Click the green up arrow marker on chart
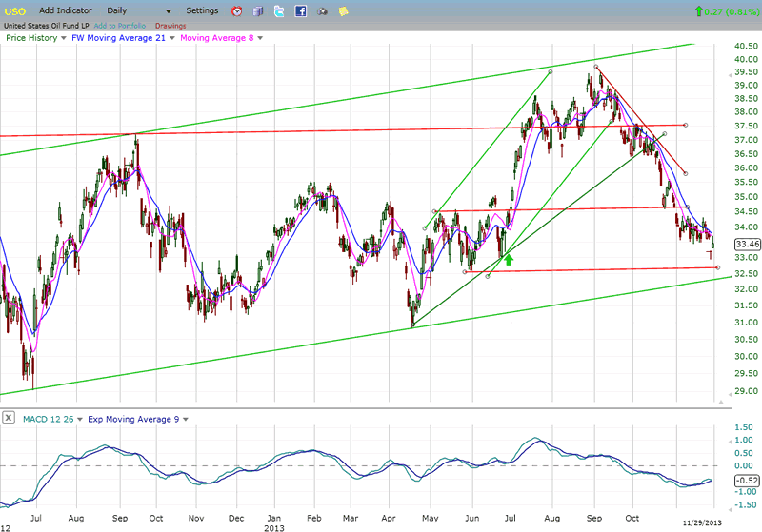Image resolution: width=762 pixels, height=532 pixels. pos(509,257)
